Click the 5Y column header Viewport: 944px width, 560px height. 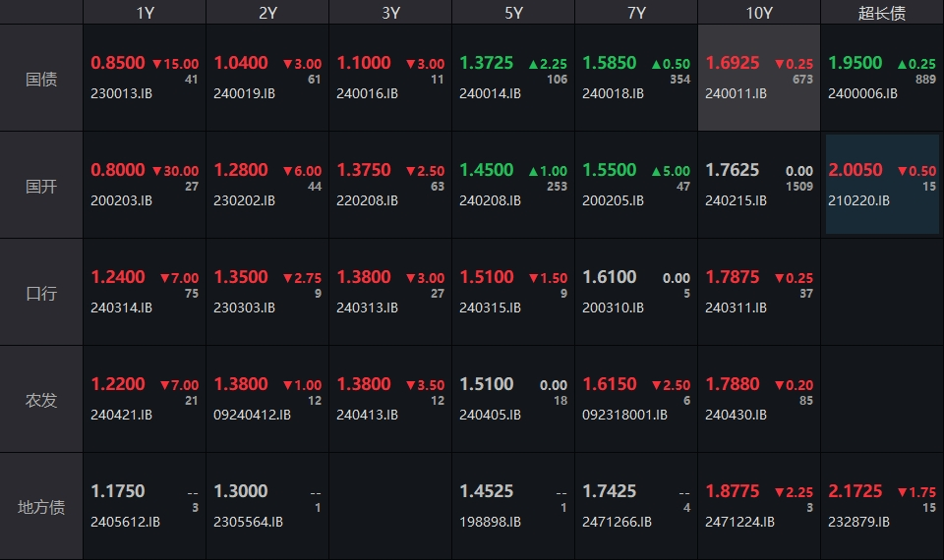coord(513,13)
